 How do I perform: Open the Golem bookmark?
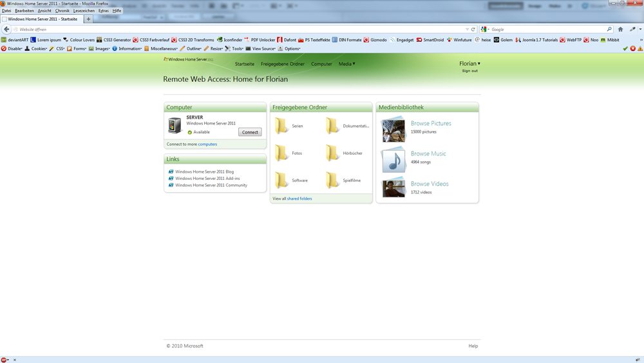[503, 40]
